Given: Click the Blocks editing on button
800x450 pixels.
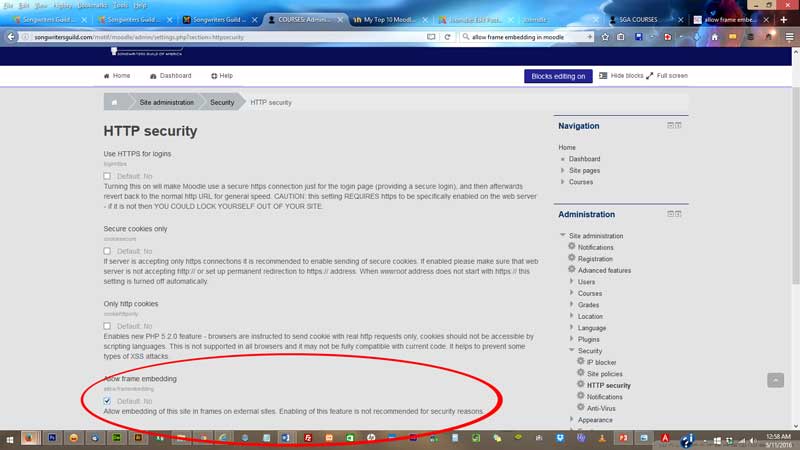Looking at the screenshot, I should point(558,76).
